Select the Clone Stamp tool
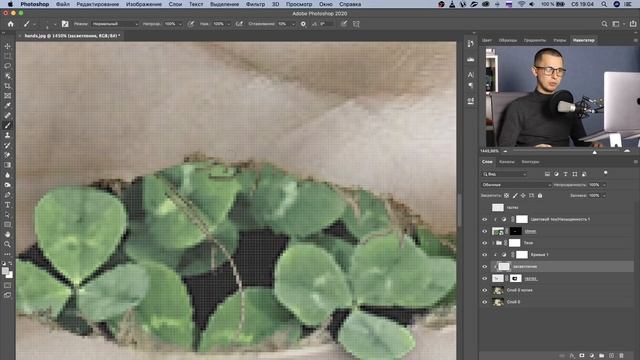The height and width of the screenshot is (360, 640). [x=7, y=136]
